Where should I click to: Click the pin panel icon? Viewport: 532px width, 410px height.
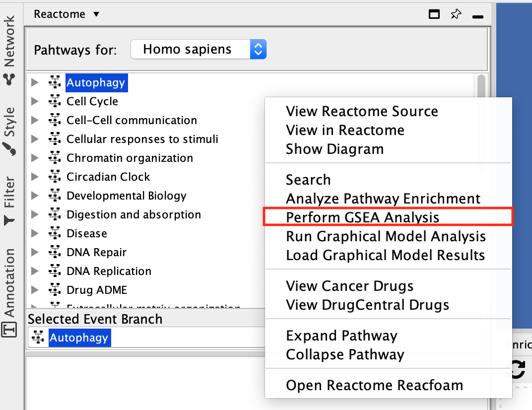pos(456,15)
